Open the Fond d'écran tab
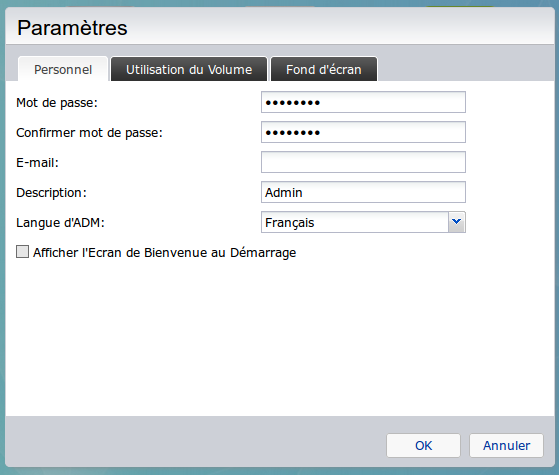The width and height of the screenshot is (559, 475). click(324, 69)
